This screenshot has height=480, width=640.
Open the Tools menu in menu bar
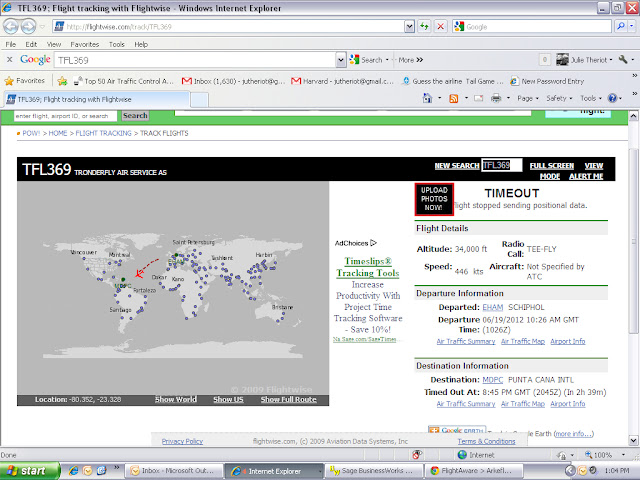coord(116,44)
